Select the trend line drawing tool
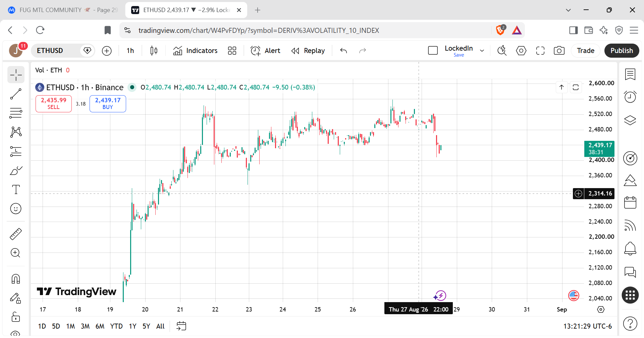 pos(16,94)
